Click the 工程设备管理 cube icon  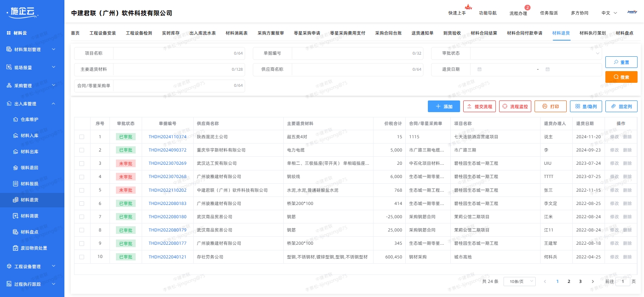point(9,266)
